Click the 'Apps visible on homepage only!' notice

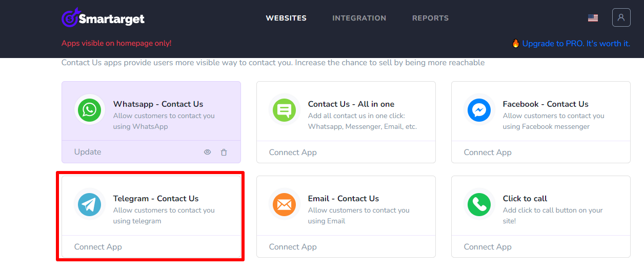[116, 44]
